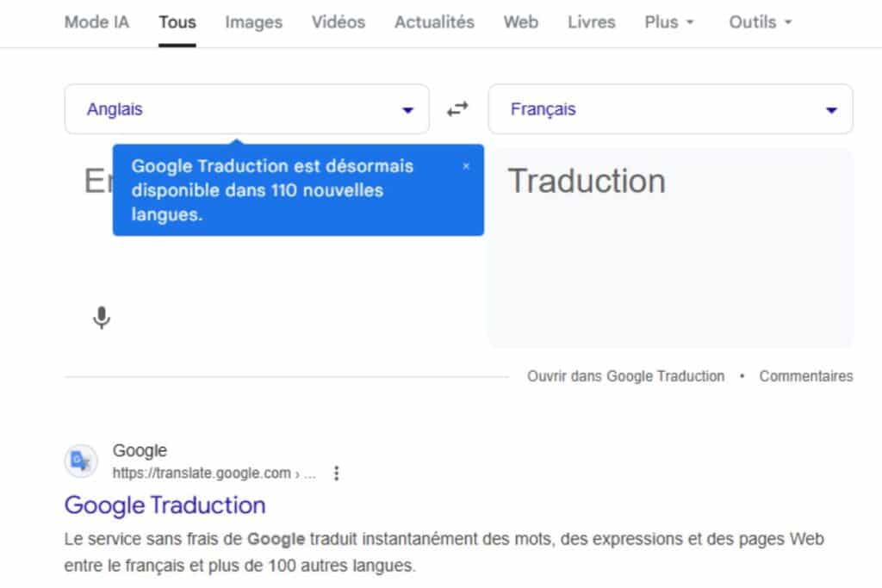Image resolution: width=882 pixels, height=588 pixels.
Task: Open Mode IA
Action: point(96,22)
